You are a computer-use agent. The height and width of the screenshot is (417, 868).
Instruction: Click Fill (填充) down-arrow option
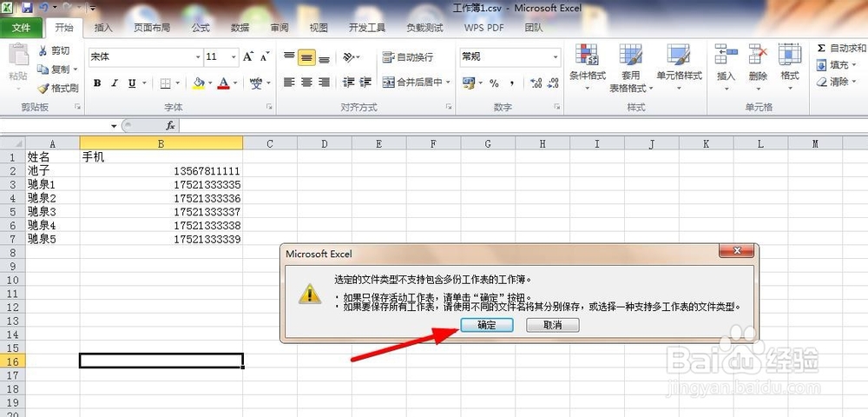pos(836,65)
